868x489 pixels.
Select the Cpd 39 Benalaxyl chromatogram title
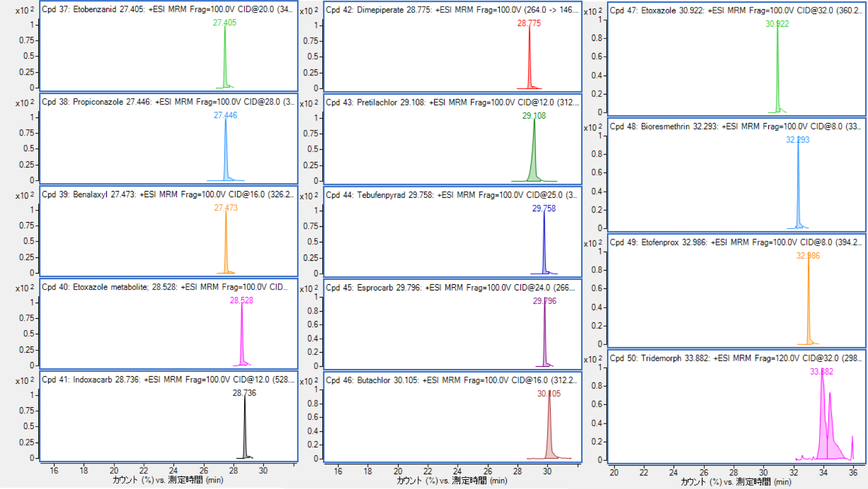coord(167,195)
